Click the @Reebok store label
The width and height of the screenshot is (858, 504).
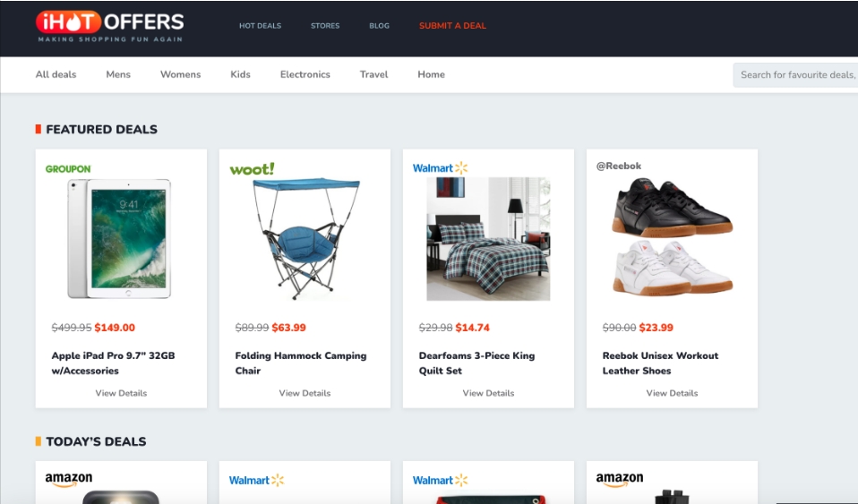(x=619, y=166)
